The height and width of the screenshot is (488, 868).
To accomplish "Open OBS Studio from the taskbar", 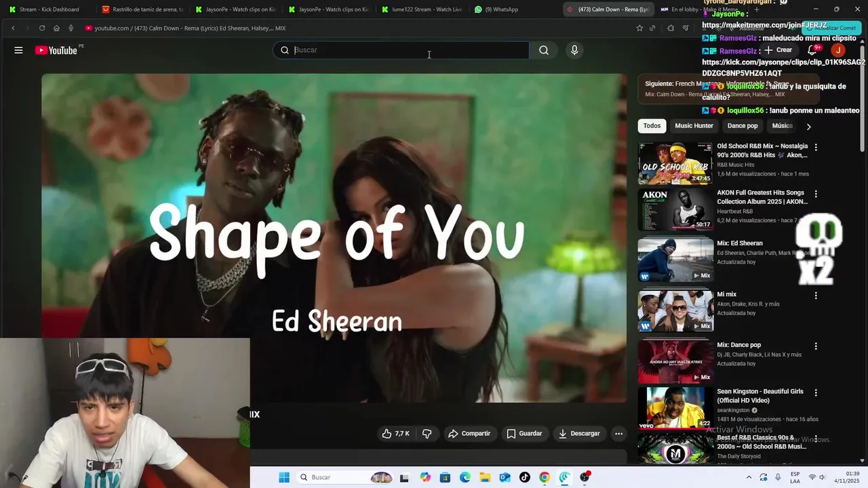I will pos(585,477).
